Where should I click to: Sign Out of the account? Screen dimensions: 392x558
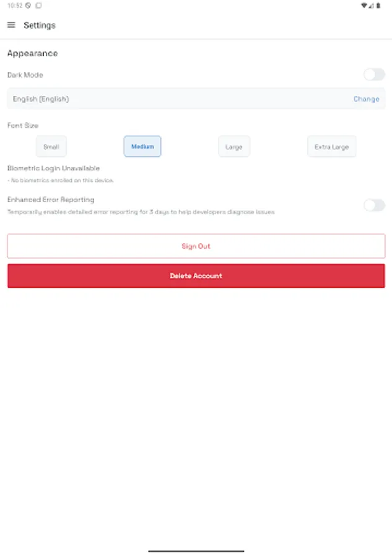[x=196, y=246]
